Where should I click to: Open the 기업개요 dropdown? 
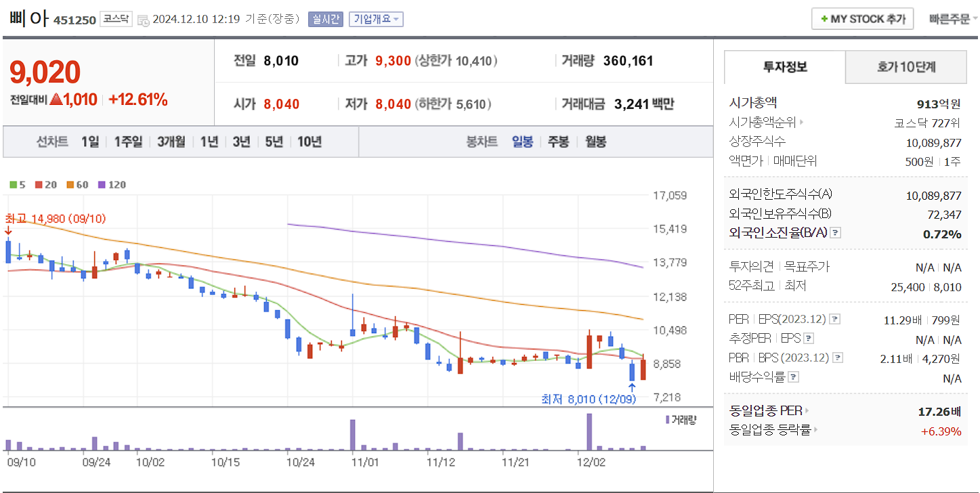[x=376, y=18]
